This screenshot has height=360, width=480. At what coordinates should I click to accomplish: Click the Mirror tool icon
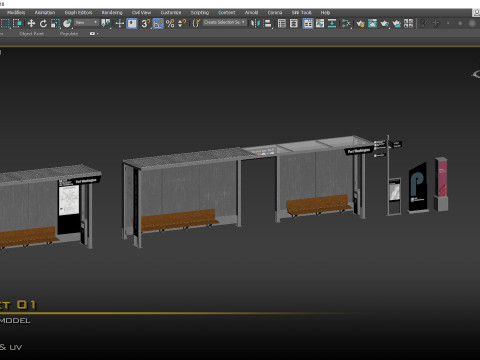click(256, 23)
